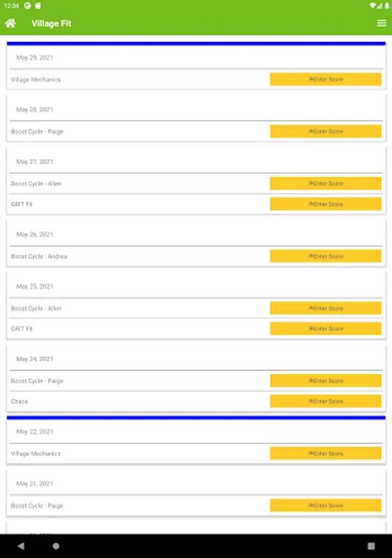Enter score for May 21 Boost Cycle - Paige
The width and height of the screenshot is (392, 558).
(x=325, y=505)
